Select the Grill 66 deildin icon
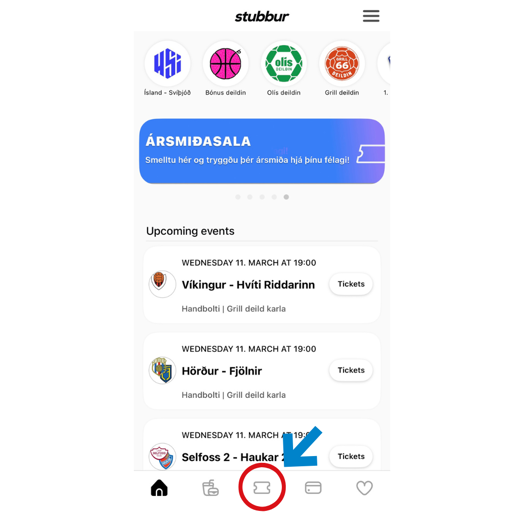This screenshot has height=524, width=524. pos(342,63)
